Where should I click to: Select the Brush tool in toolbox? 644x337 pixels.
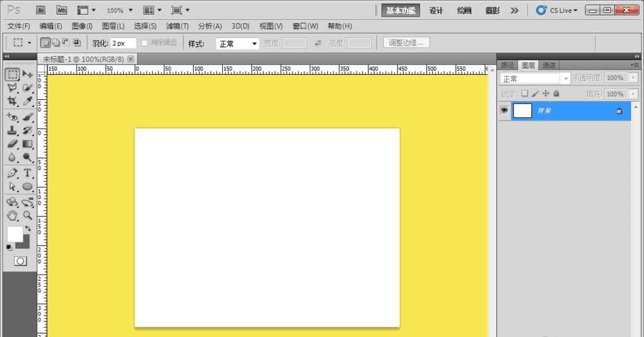click(28, 117)
